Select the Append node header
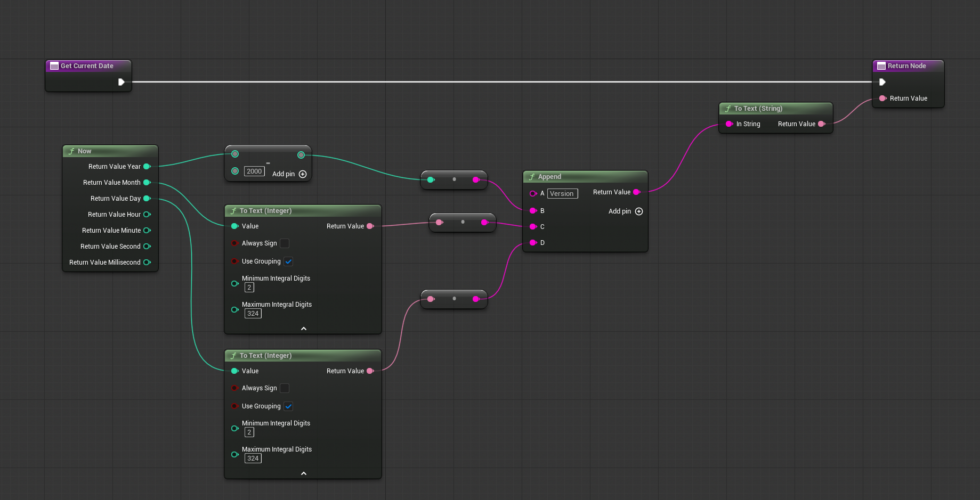The image size is (980, 500). tap(585, 177)
